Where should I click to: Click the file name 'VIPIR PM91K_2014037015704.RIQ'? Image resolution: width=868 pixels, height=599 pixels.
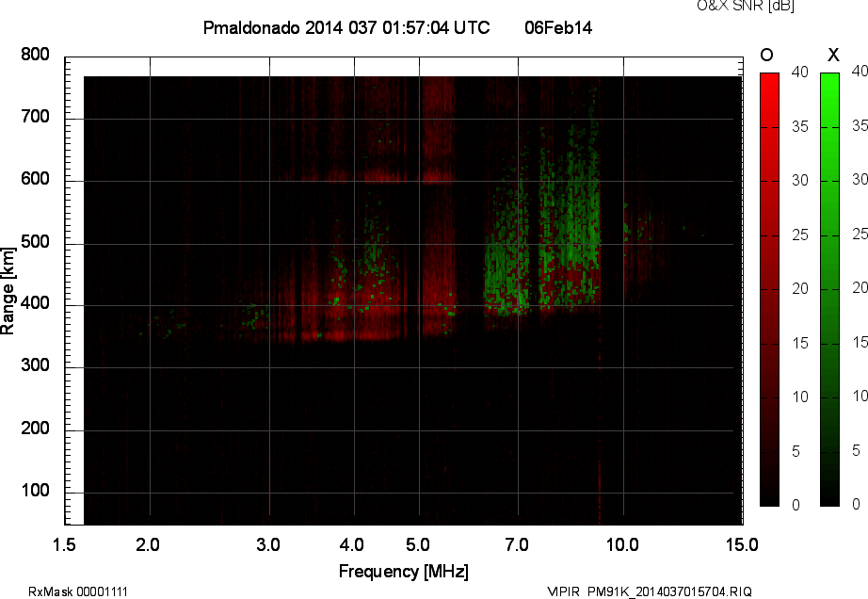coord(650,591)
